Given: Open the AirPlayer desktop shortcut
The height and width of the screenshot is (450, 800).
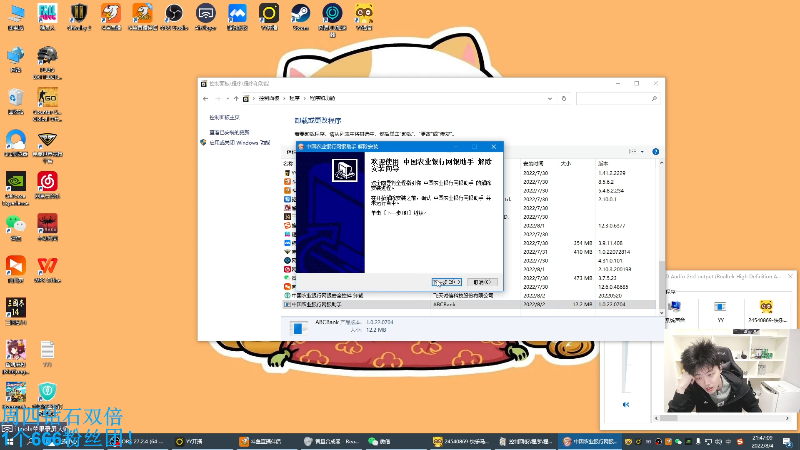Looking at the screenshot, I should pos(206,17).
